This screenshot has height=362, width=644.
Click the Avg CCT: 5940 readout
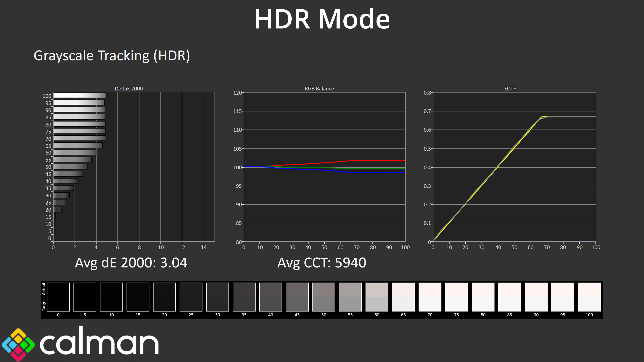pos(321,263)
